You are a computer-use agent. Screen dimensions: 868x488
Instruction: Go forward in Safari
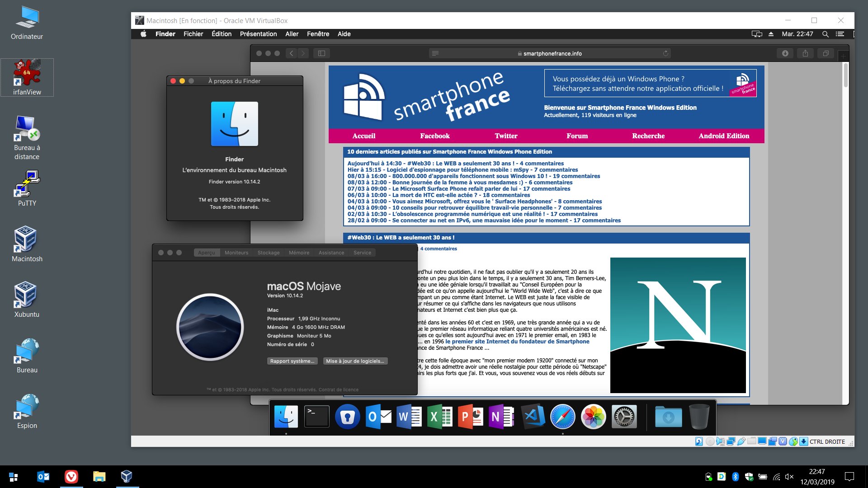click(303, 53)
